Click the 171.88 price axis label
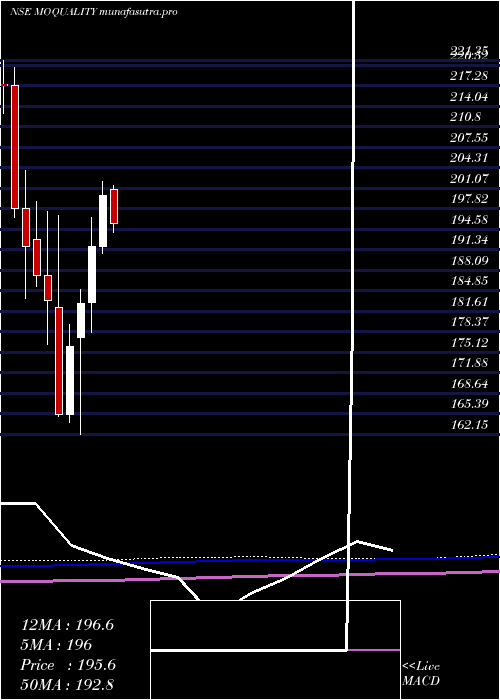 pyautogui.click(x=469, y=363)
